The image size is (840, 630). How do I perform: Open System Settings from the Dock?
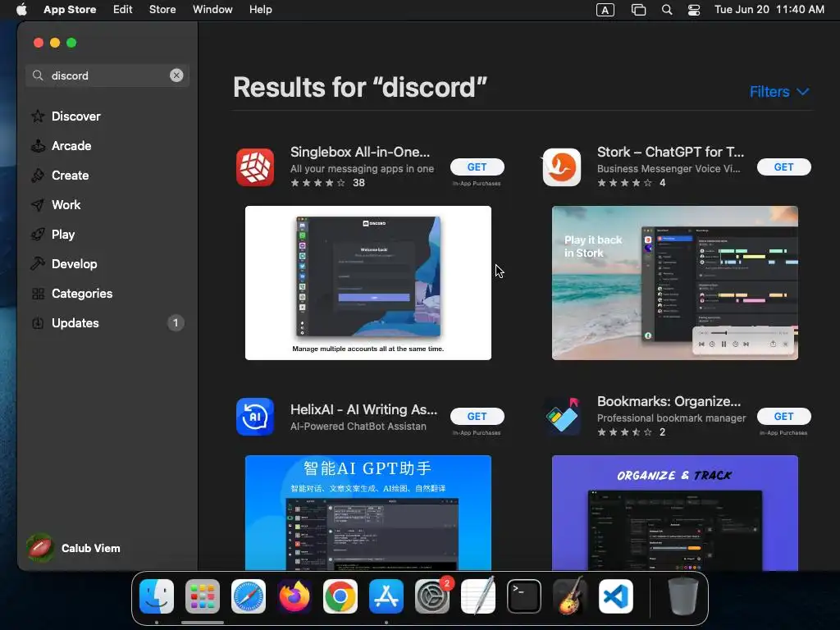(432, 596)
